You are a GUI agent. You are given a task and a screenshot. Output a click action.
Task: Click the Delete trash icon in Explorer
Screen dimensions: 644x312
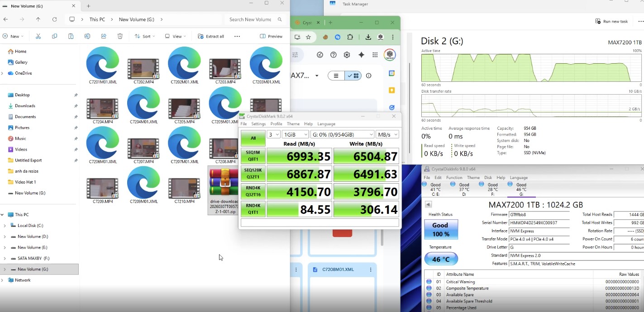(x=120, y=36)
